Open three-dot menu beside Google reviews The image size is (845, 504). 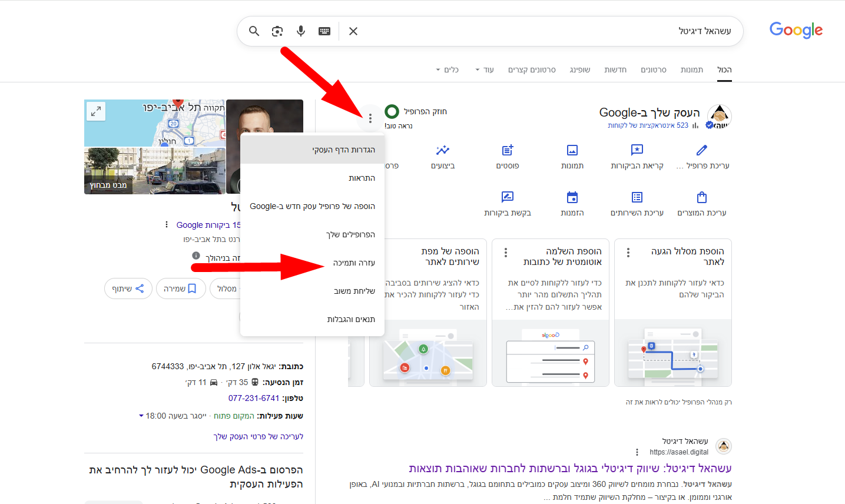click(167, 224)
